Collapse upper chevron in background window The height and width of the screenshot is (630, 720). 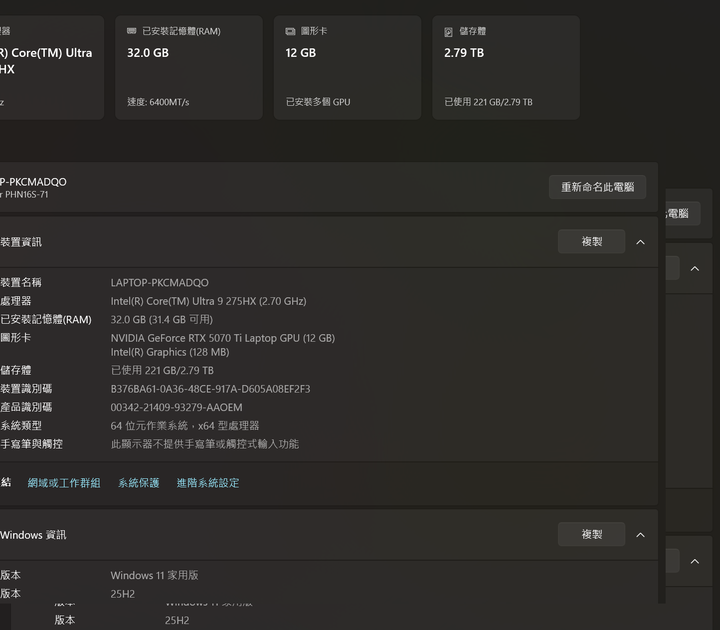695,269
